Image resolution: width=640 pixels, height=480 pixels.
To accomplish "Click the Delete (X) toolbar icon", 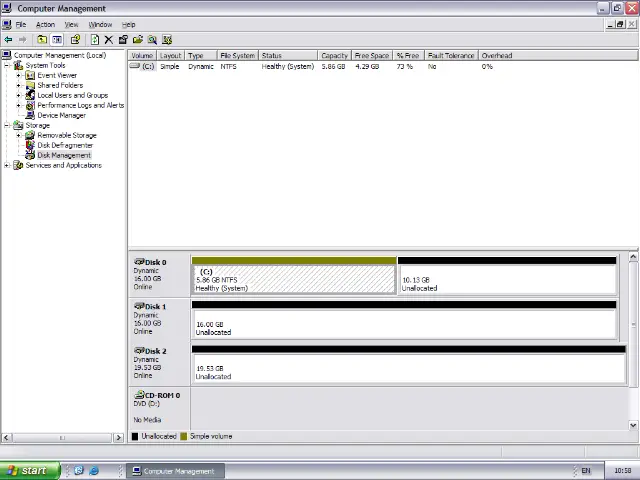I will tap(109, 40).
